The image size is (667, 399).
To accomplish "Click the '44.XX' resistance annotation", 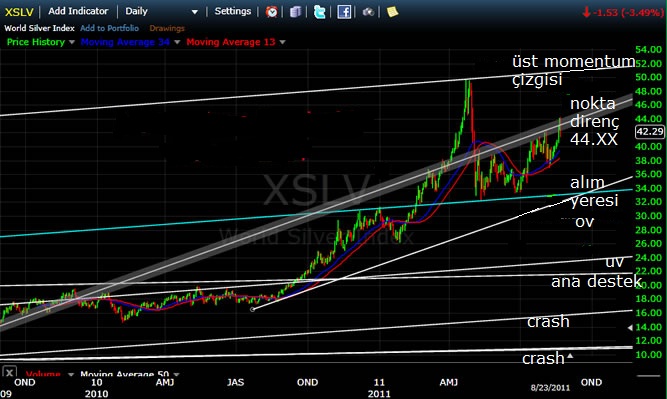I will click(593, 139).
